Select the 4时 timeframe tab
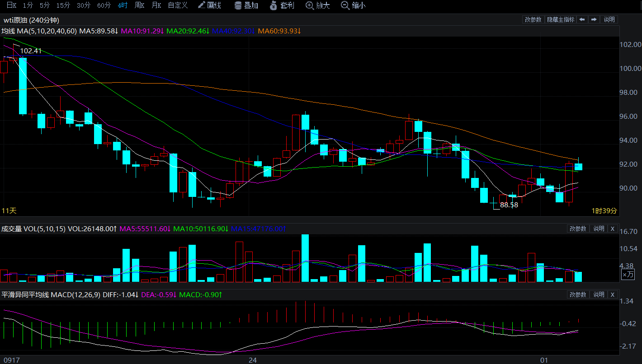The height and width of the screenshot is (364, 642). (x=123, y=5)
